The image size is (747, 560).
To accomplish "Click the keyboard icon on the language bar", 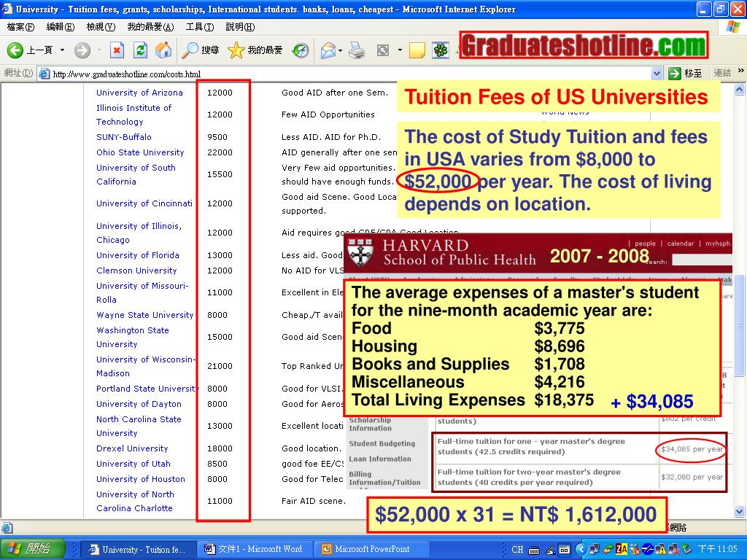I will (x=534, y=550).
